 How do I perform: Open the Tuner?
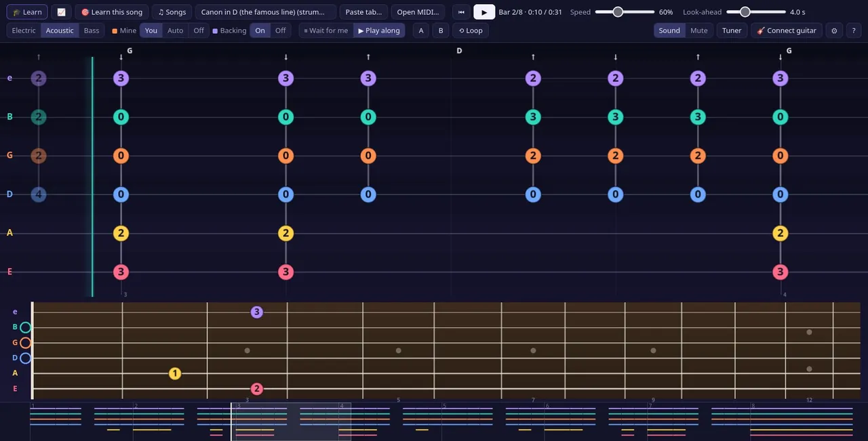pyautogui.click(x=732, y=30)
